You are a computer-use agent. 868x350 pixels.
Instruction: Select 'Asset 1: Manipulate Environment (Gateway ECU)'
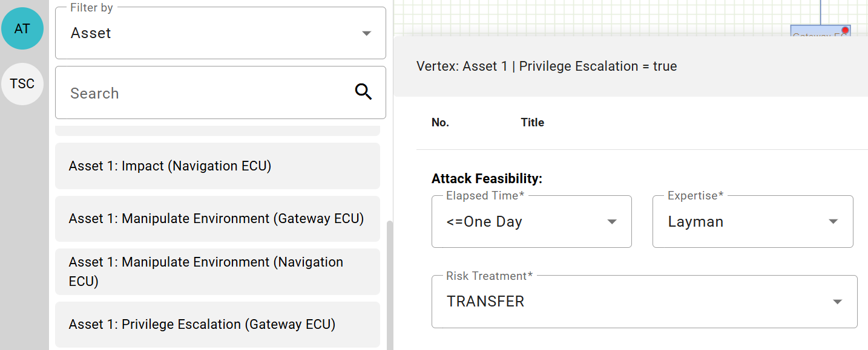pos(217,218)
